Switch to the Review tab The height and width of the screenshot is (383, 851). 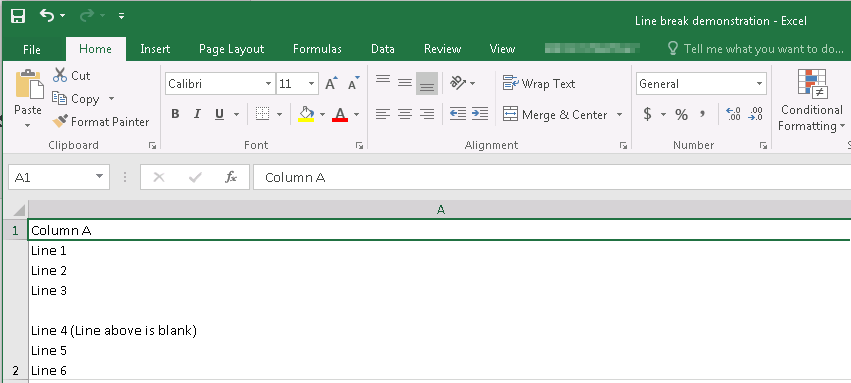(x=442, y=49)
